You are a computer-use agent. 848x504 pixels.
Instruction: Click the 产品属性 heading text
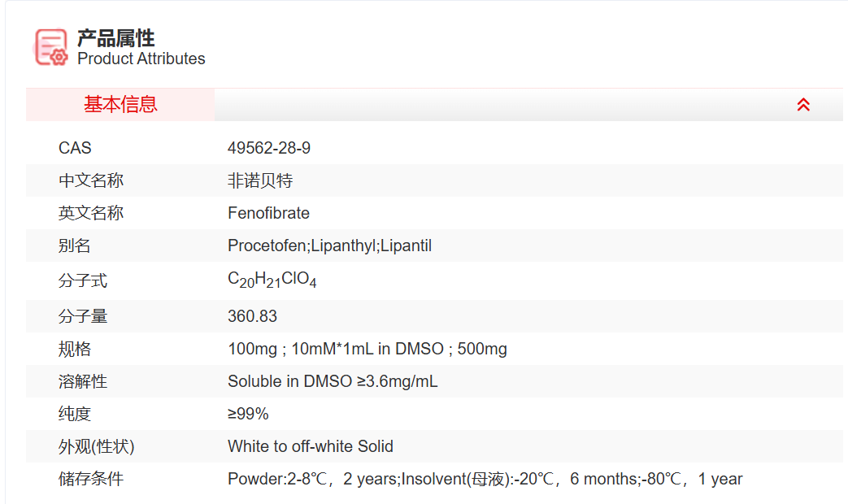(x=115, y=38)
